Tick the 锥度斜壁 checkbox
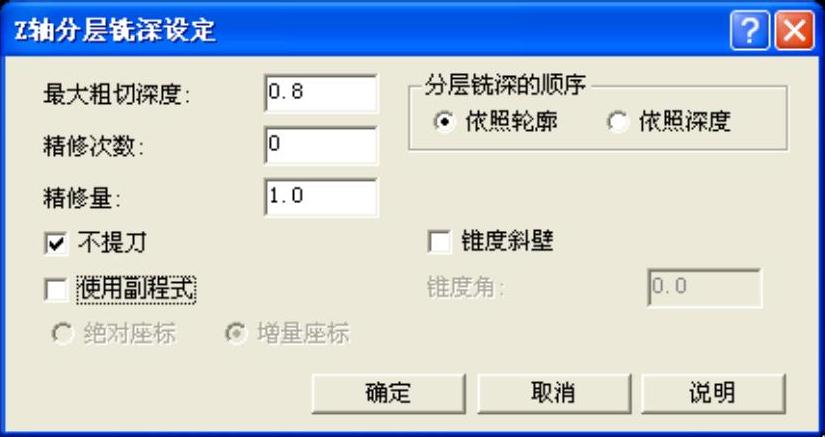825x437 pixels. click(439, 243)
